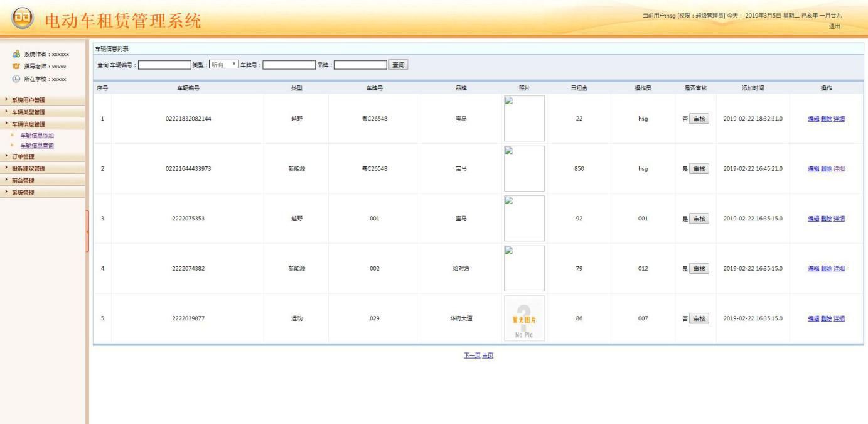Focus the 品牌 search field

coord(360,65)
